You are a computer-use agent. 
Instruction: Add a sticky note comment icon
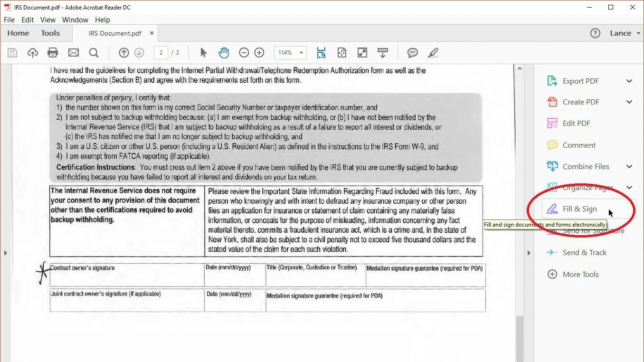click(x=413, y=53)
